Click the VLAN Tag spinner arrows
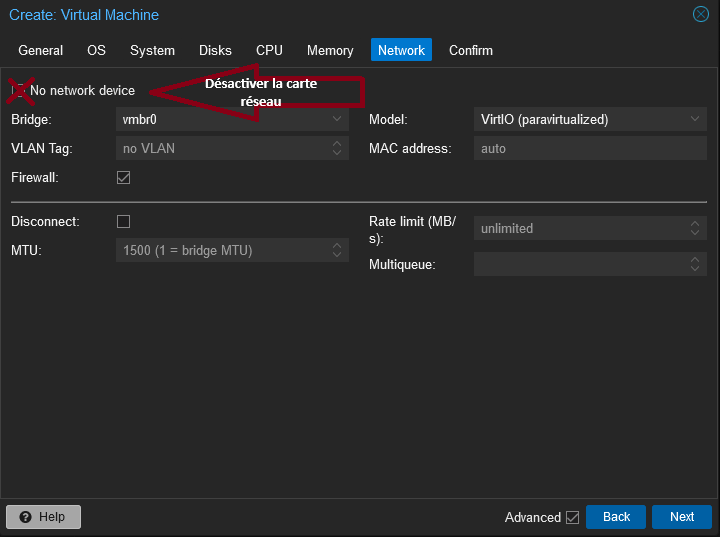 pos(337,148)
